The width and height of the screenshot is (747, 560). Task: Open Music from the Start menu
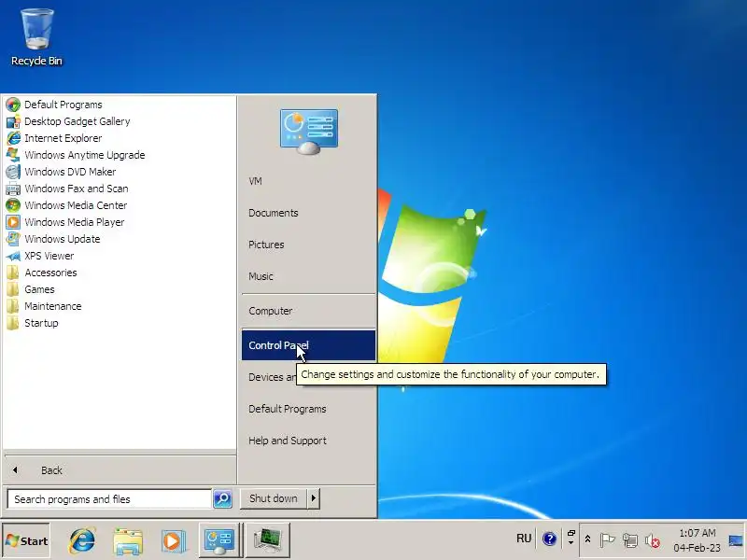[x=308, y=276]
